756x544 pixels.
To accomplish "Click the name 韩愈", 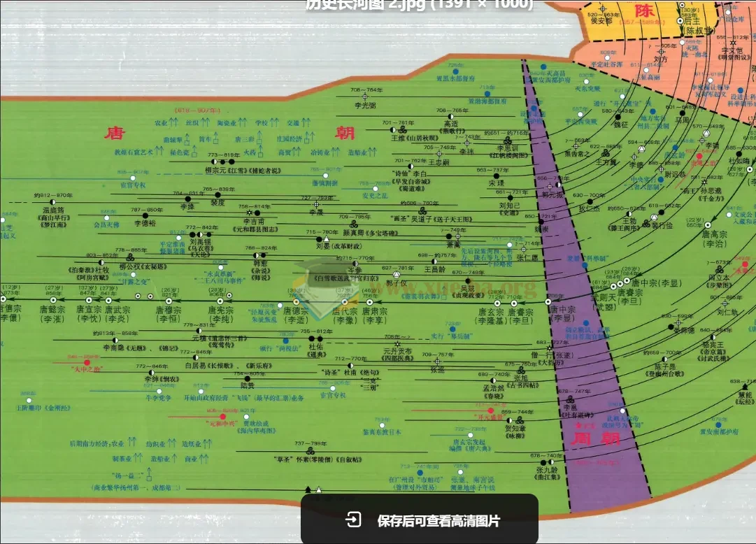I will (260, 263).
